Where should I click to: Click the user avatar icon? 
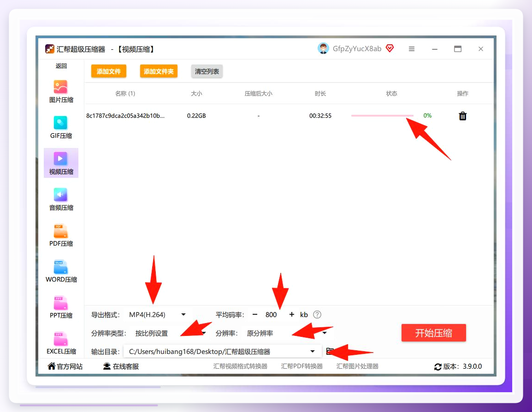[323, 48]
